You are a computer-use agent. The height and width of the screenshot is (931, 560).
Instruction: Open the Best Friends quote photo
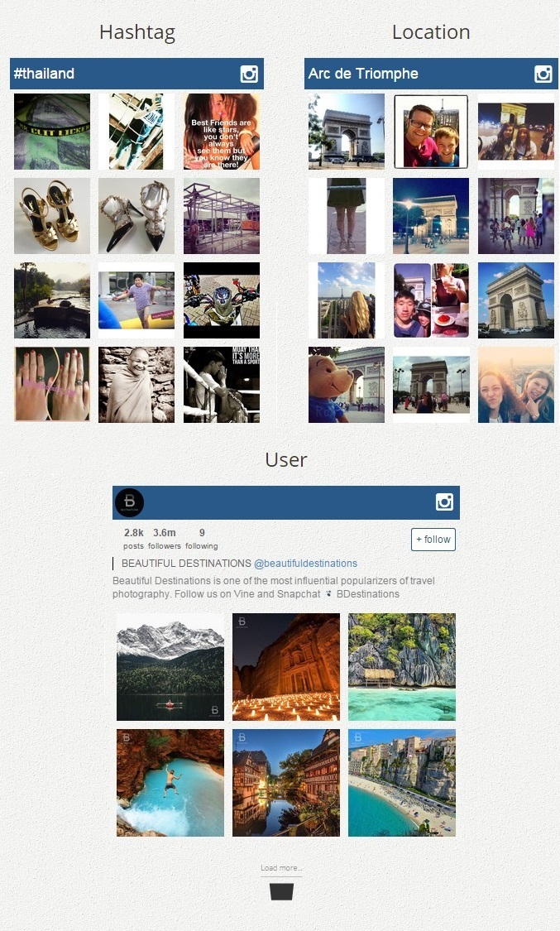pyautogui.click(x=222, y=132)
